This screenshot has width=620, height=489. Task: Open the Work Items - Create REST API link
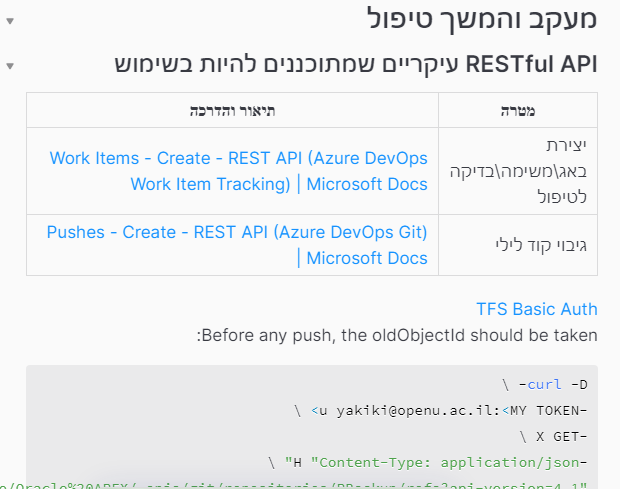click(238, 171)
